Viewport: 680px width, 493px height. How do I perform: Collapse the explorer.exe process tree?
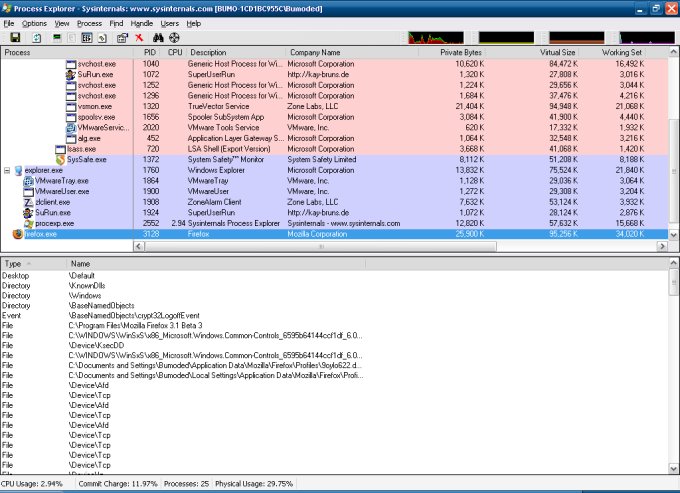click(x=8, y=171)
